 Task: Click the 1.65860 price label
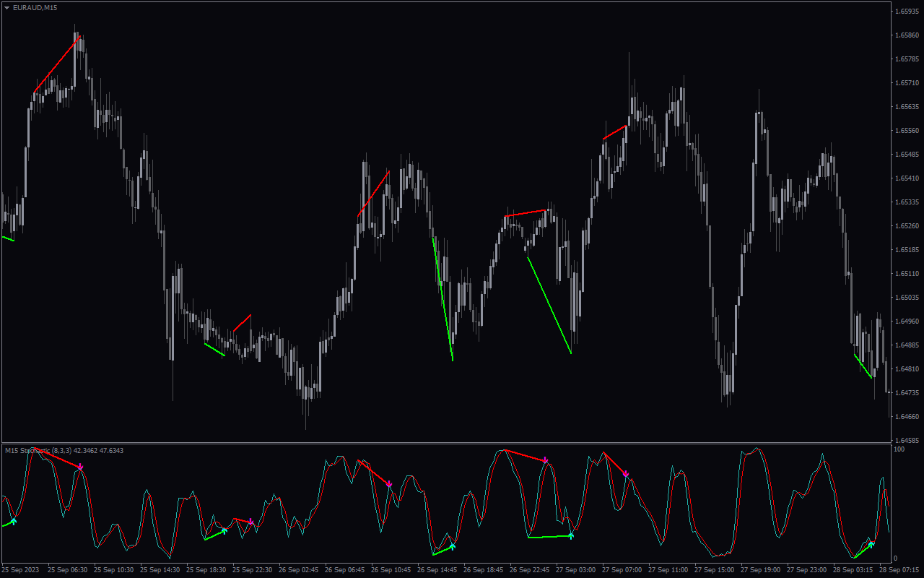pyautogui.click(x=907, y=35)
